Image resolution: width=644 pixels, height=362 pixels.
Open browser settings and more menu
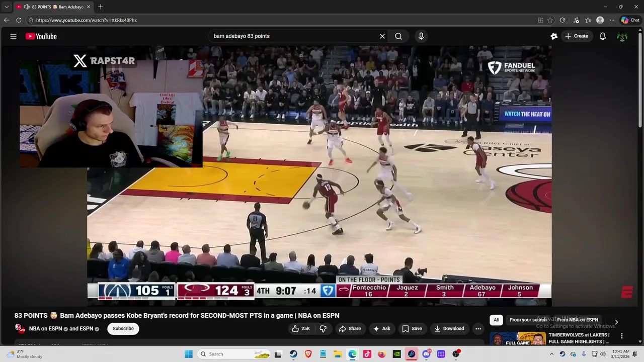(612, 20)
